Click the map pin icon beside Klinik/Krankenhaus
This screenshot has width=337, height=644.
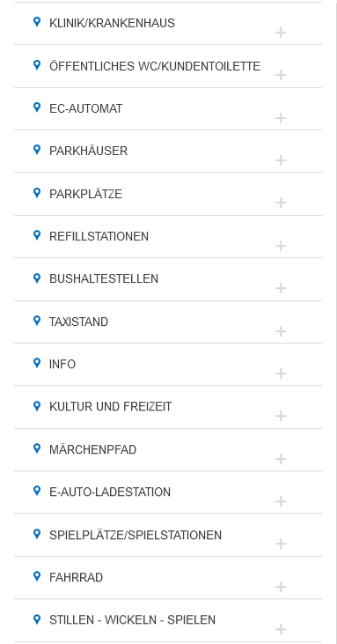tap(37, 22)
